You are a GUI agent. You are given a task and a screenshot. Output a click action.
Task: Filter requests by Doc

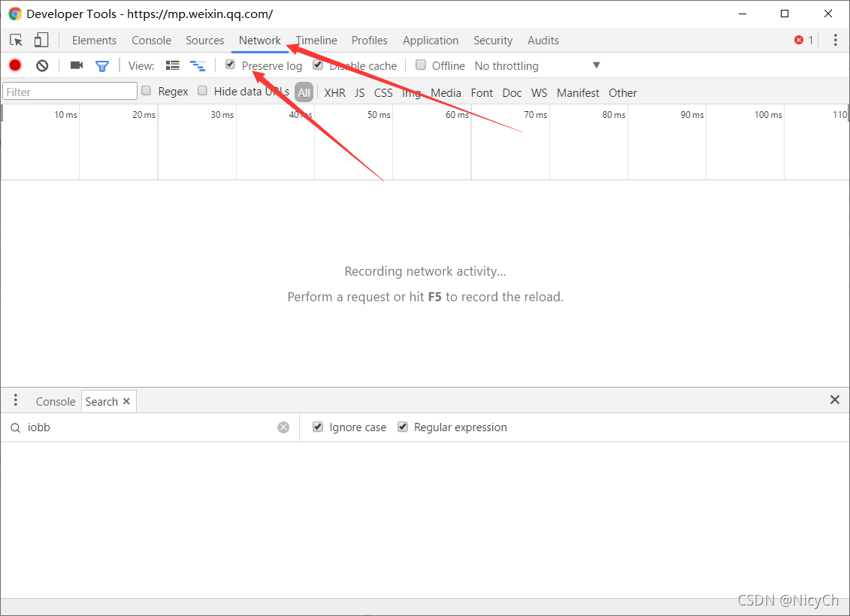tap(512, 92)
